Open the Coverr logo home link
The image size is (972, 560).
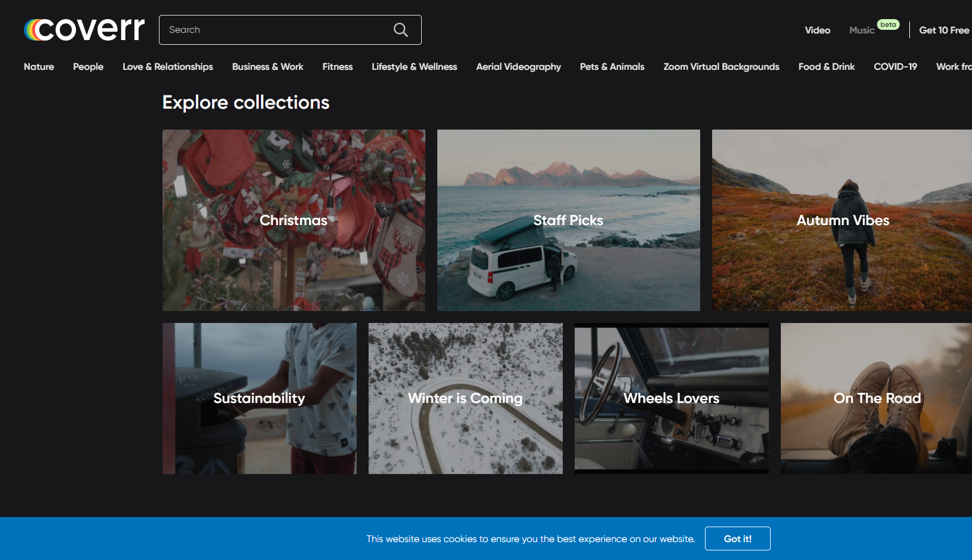[x=84, y=29]
